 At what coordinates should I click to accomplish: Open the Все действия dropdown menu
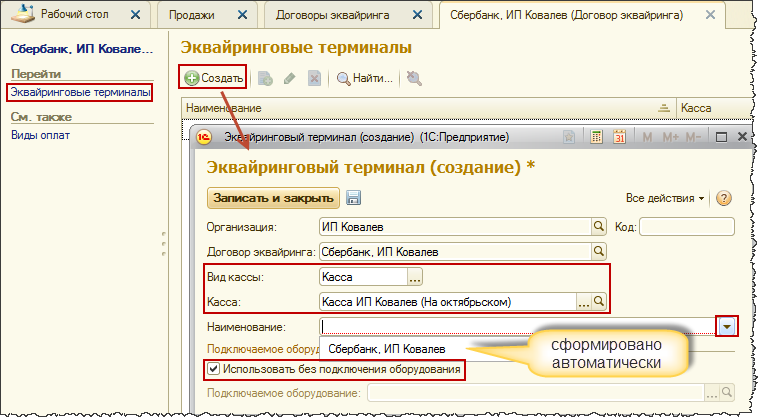(x=665, y=198)
